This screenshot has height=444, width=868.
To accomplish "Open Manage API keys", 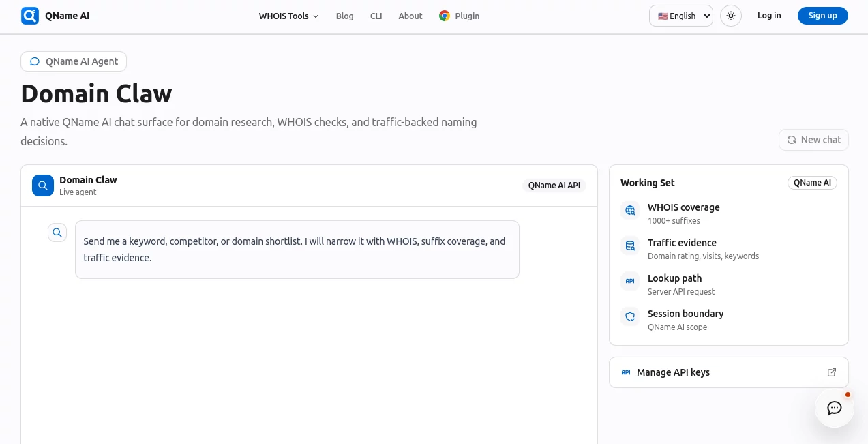I will coord(729,372).
